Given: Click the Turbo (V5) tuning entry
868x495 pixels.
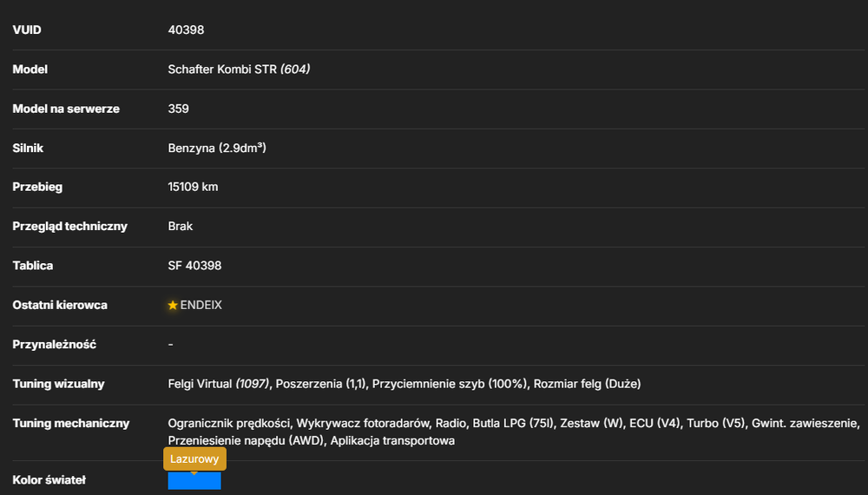Looking at the screenshot, I should 716,423.
